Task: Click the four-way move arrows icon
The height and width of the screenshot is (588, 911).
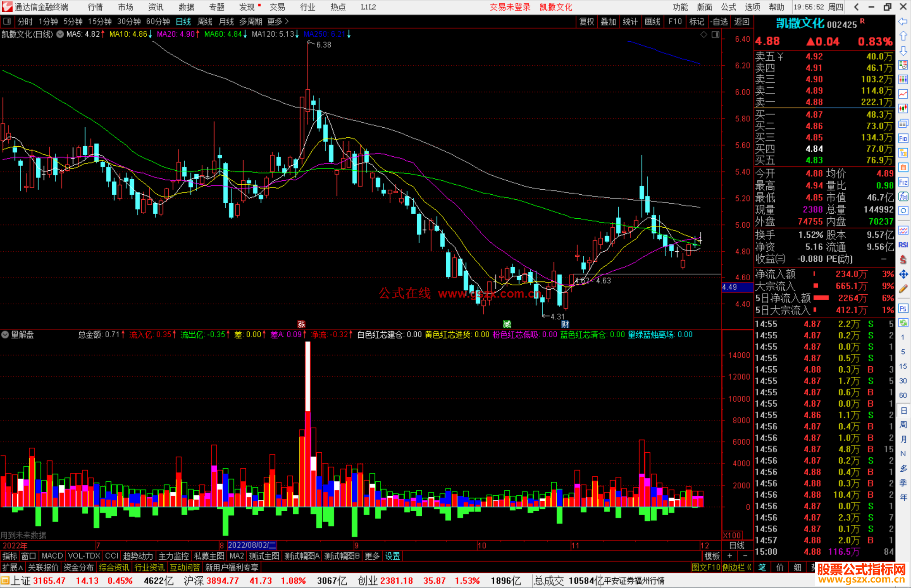Action: [x=903, y=274]
